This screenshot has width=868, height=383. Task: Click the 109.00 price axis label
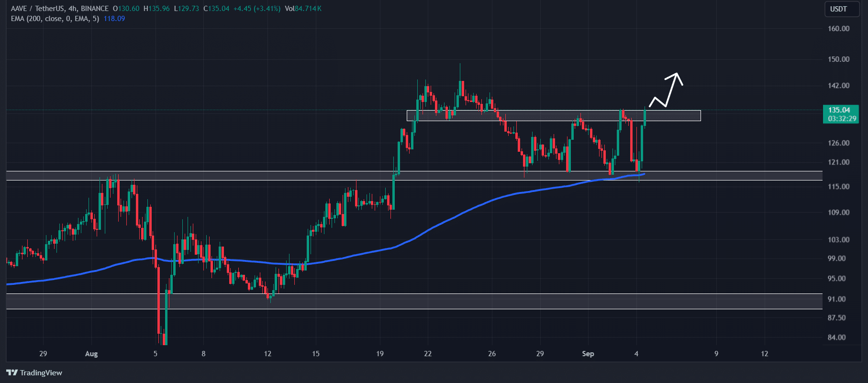pos(839,213)
